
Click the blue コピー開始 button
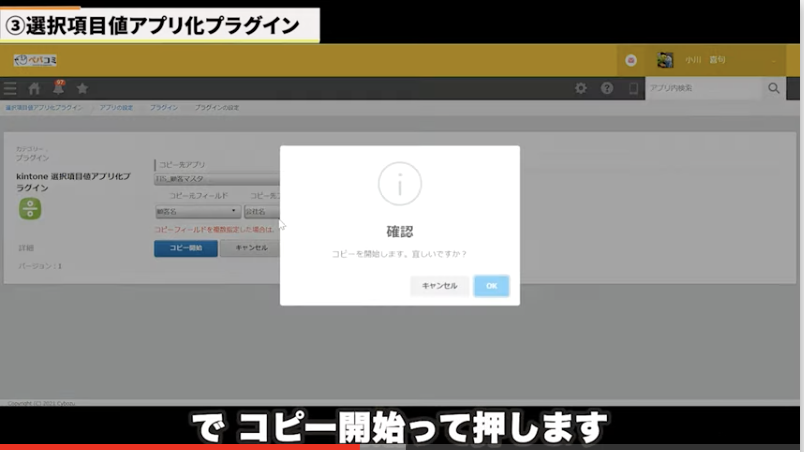click(185, 248)
